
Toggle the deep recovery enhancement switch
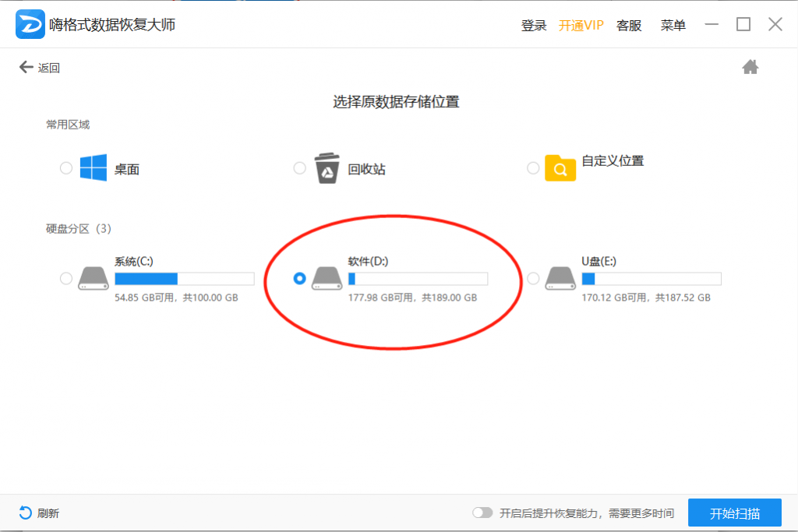coord(482,513)
